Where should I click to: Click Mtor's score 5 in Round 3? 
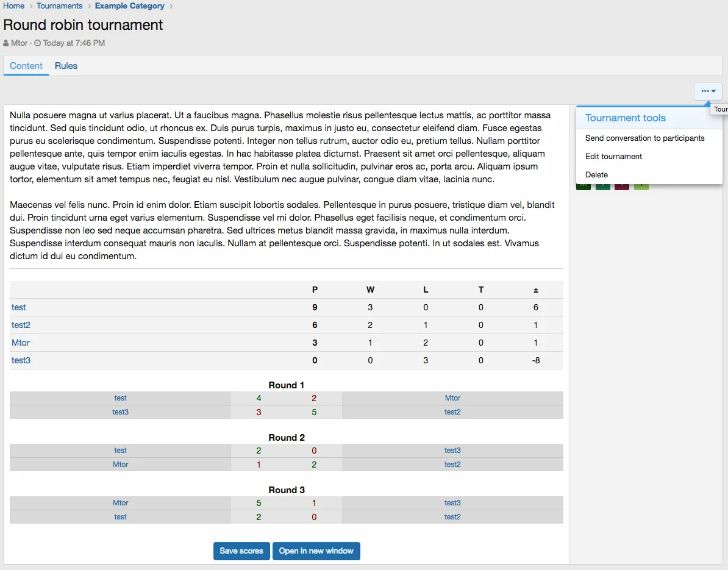259,503
